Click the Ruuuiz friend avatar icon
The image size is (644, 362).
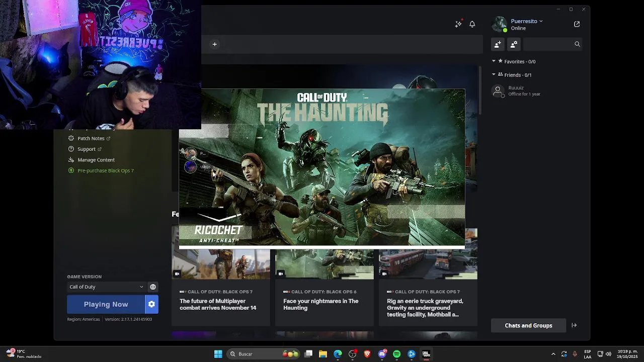(498, 91)
